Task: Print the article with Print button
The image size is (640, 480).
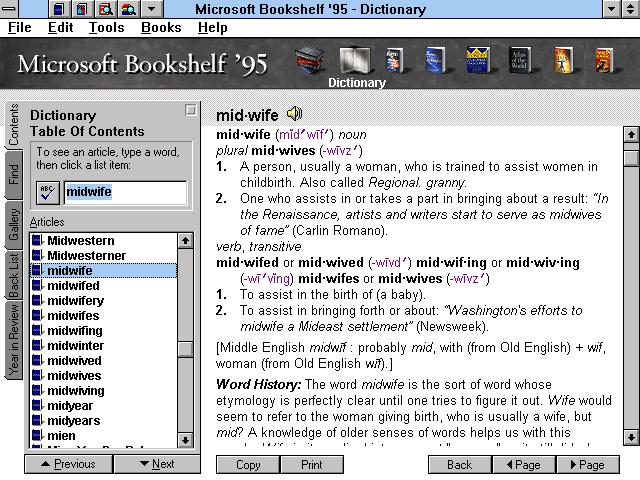Action: [312, 465]
